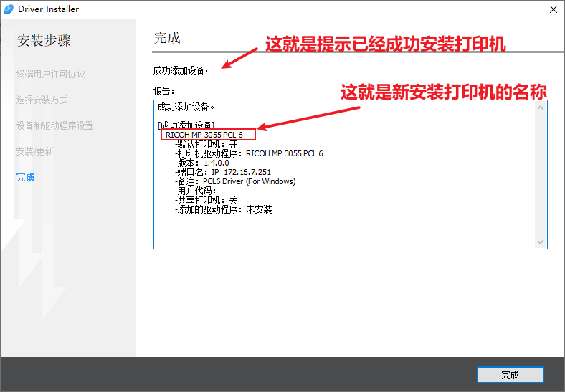Select the 安装/更新 step in sidebar
Image resolution: width=565 pixels, height=392 pixels.
pyautogui.click(x=34, y=151)
